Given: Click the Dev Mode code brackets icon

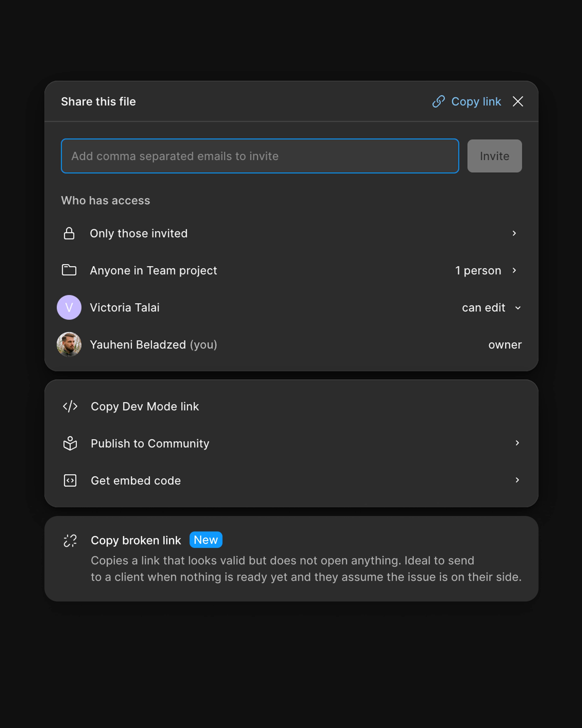Looking at the screenshot, I should point(70,406).
